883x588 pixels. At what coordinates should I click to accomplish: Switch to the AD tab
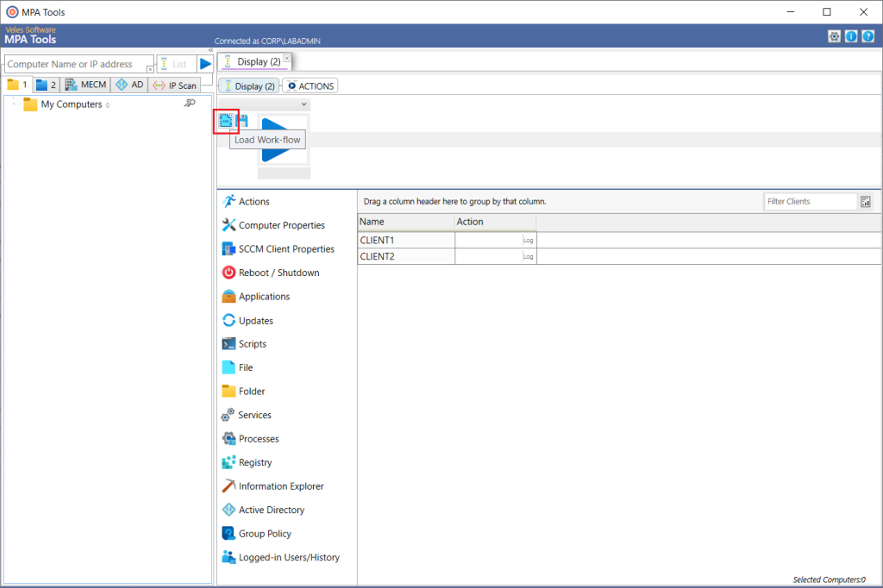pyautogui.click(x=129, y=85)
